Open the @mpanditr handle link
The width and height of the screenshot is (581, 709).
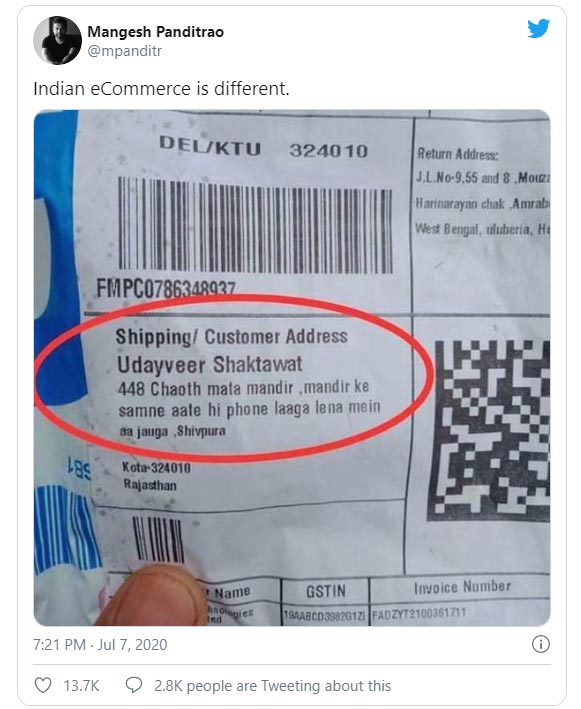[x=124, y=51]
